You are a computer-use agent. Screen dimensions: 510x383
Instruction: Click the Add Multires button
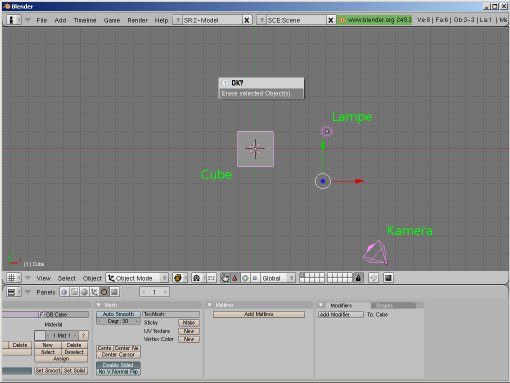[x=259, y=314]
